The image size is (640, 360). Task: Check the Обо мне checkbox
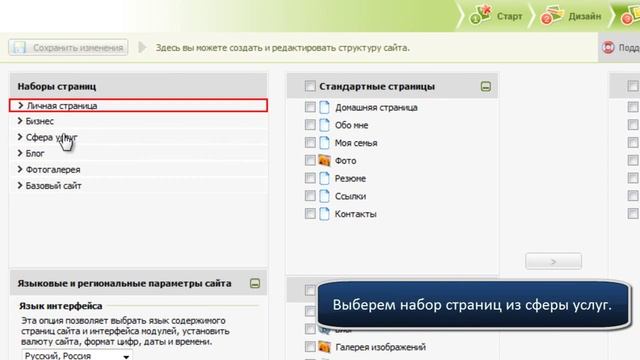click(x=310, y=125)
